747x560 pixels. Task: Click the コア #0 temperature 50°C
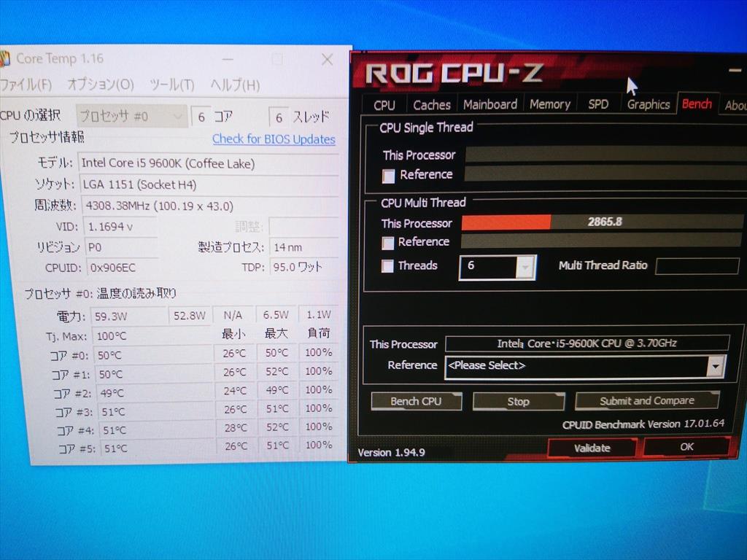153,355
